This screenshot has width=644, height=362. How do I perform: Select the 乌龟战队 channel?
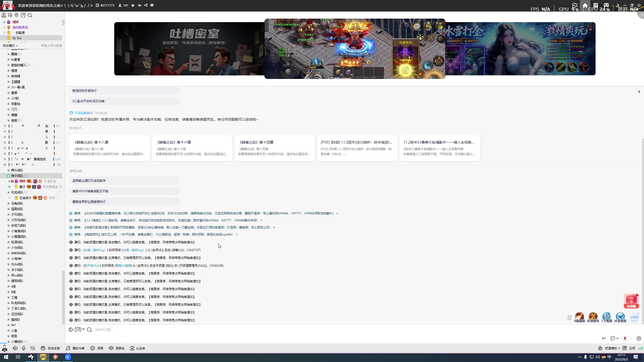pos(17,203)
